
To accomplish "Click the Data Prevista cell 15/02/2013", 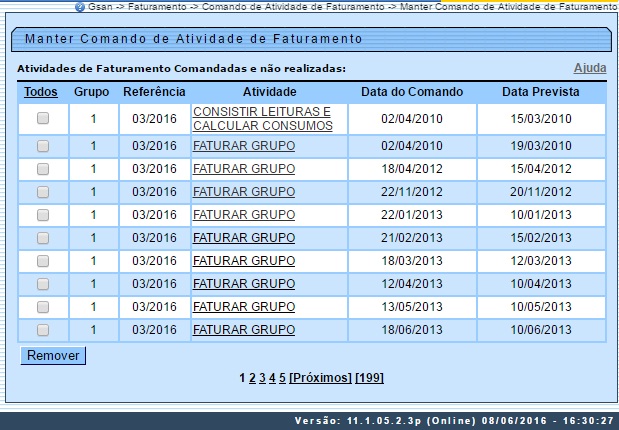I will coord(541,238).
